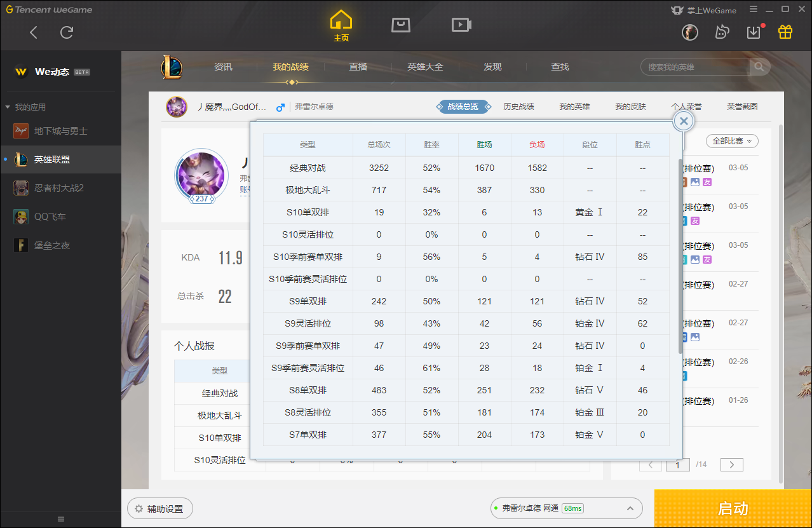
Task: Open the WeGame main menu hamburger icon
Action: click(754, 10)
